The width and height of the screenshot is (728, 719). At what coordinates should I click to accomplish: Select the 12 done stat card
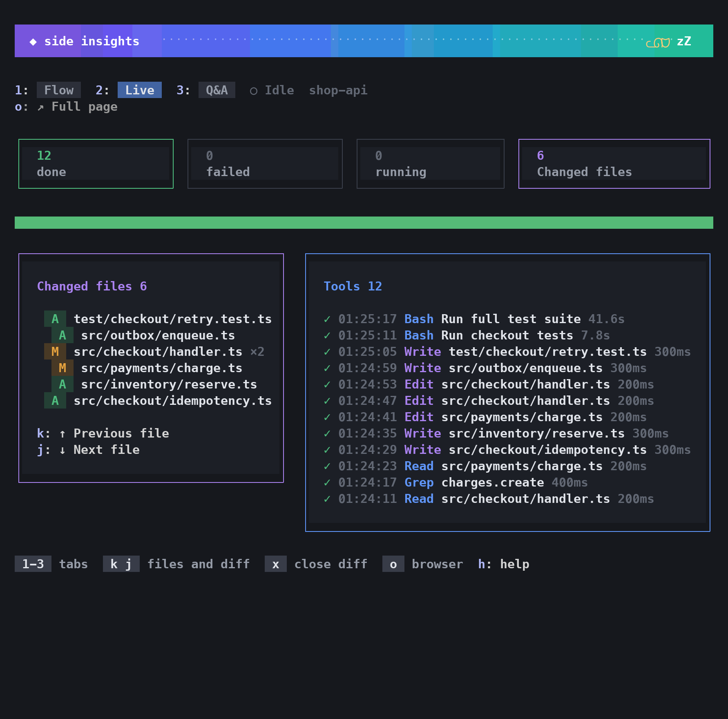(96, 164)
